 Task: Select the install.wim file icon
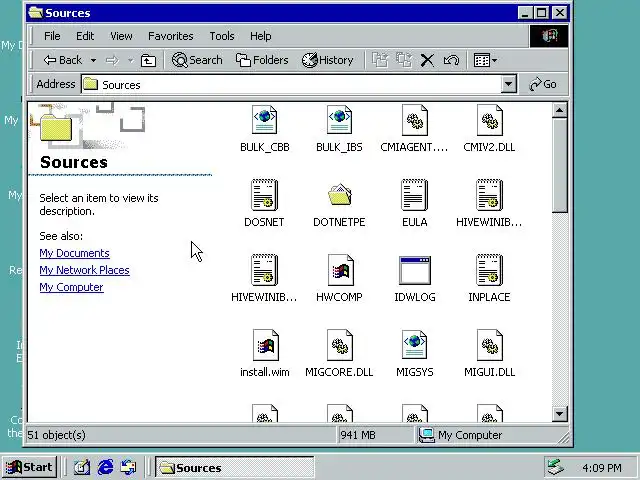coord(265,345)
